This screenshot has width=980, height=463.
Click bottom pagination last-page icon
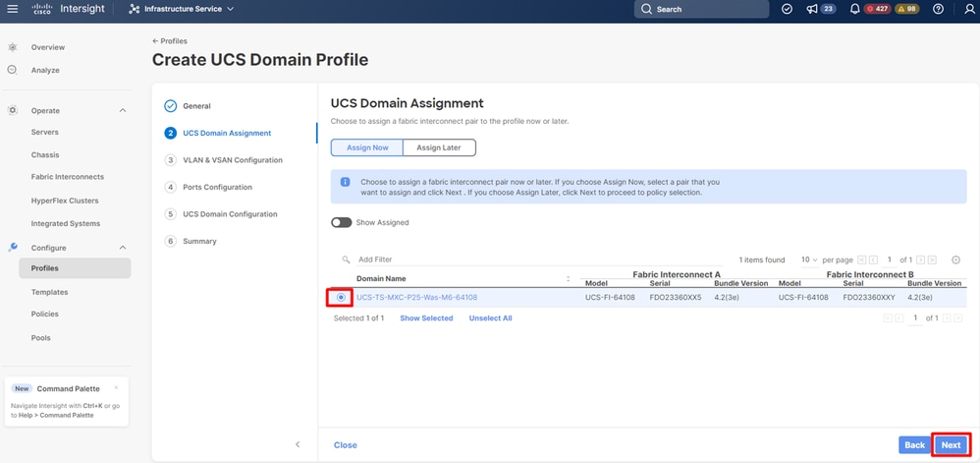(957, 318)
